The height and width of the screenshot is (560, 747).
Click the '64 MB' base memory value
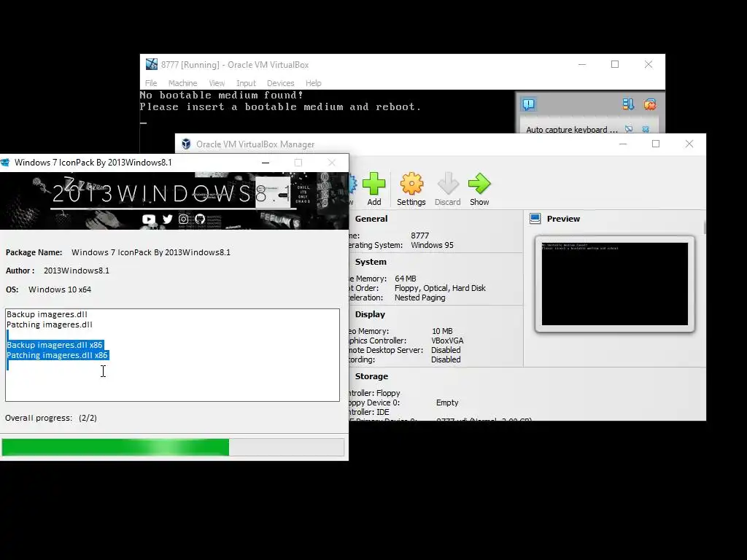tap(406, 279)
